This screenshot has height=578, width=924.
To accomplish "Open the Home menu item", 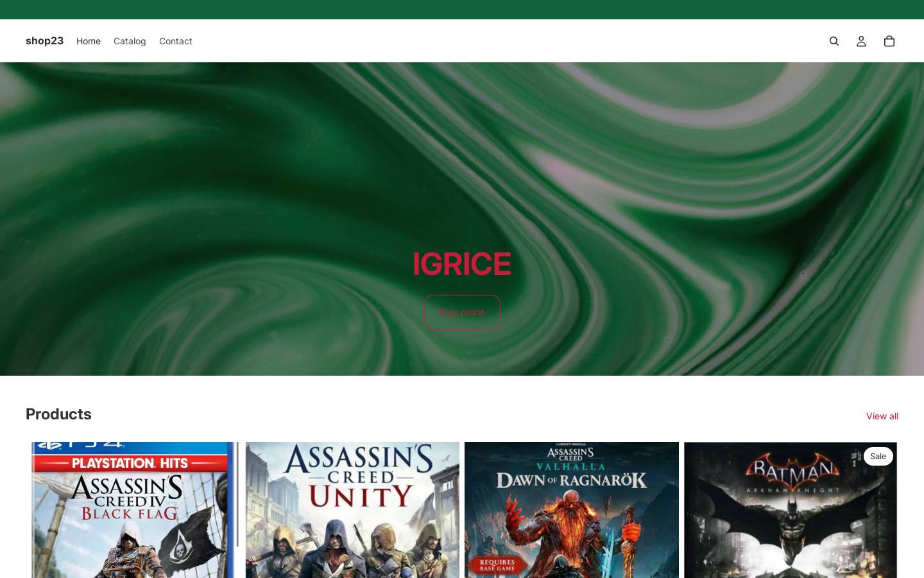I will [x=89, y=41].
